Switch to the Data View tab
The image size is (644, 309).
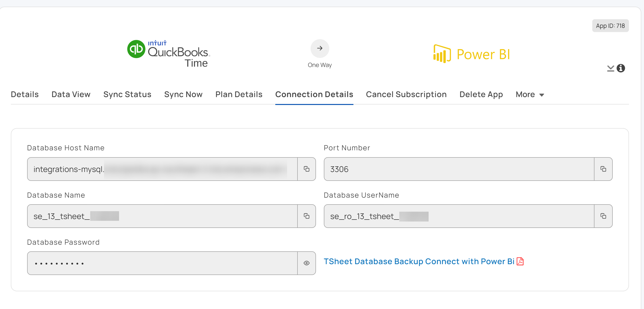click(x=71, y=95)
